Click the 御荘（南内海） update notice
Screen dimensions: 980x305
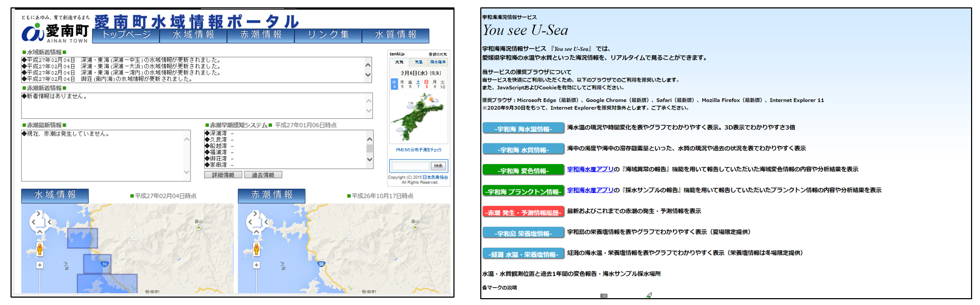pyautogui.click(x=107, y=79)
